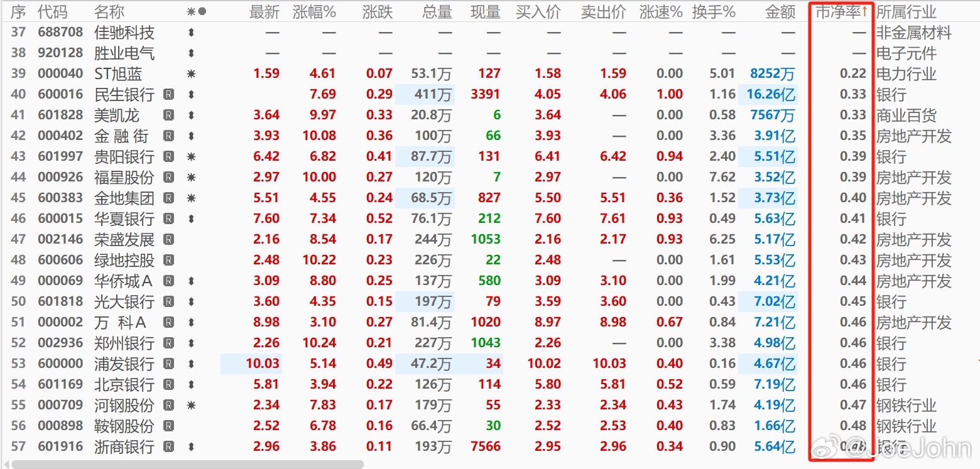Select stock code 601828

tap(60, 116)
